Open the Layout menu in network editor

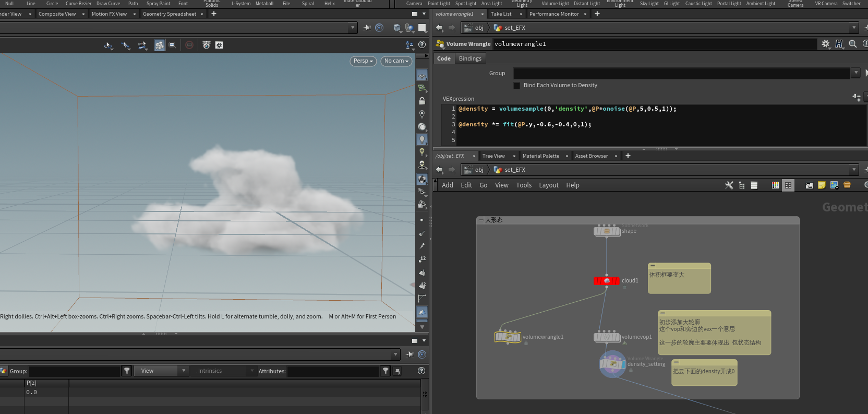(x=548, y=185)
